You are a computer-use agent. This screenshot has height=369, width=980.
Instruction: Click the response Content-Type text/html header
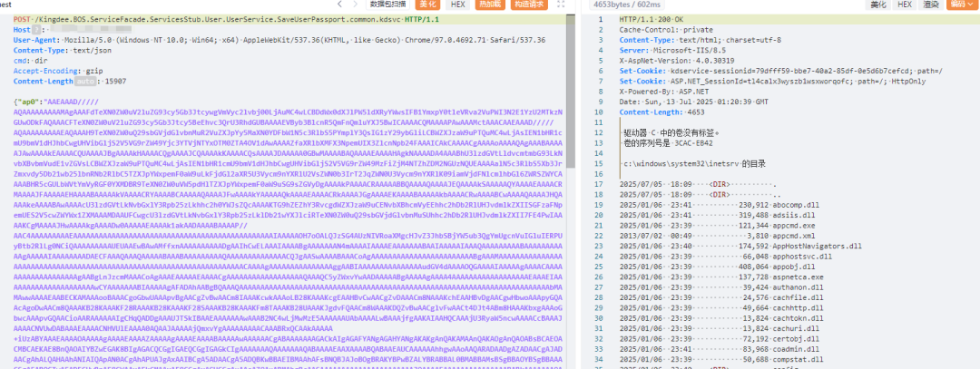click(700, 40)
